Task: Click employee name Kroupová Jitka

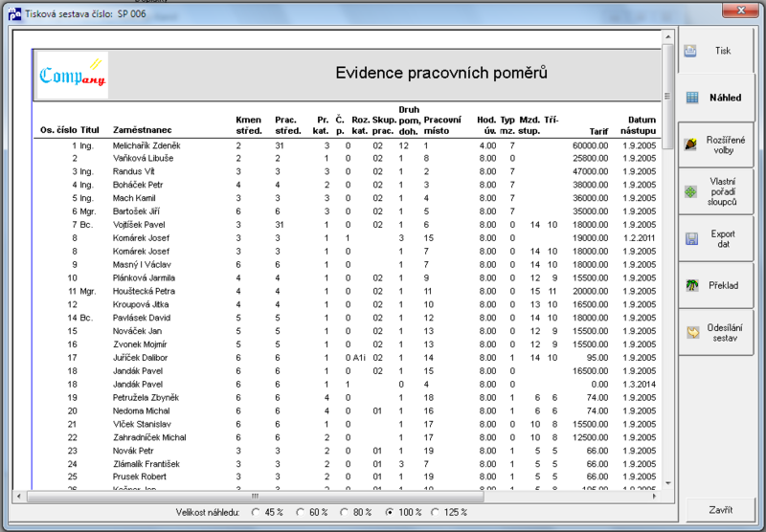Action: coord(141,304)
